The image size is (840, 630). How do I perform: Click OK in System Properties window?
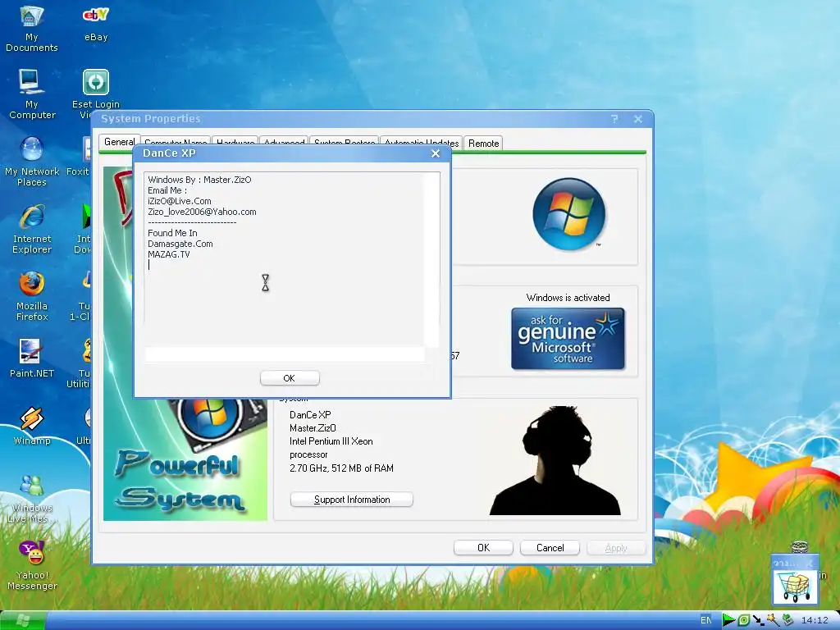pyautogui.click(x=483, y=547)
